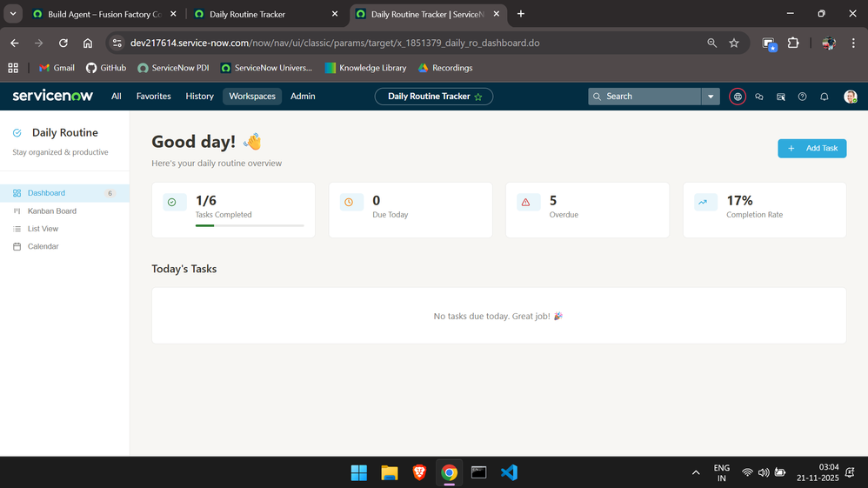
Task: Click the Calendar icon in sidebar
Action: coord(17,246)
